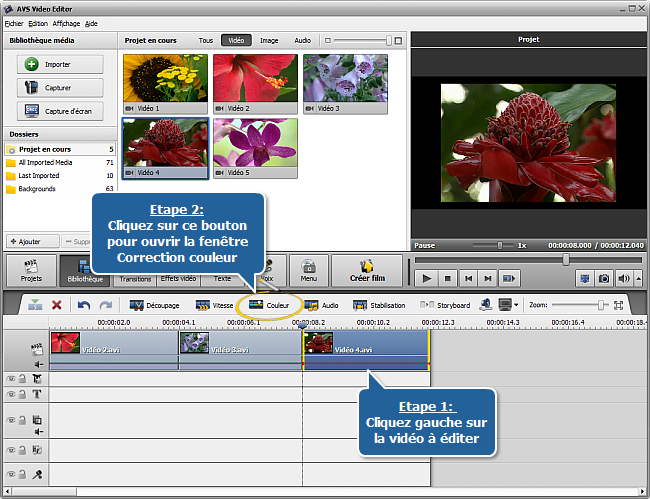Click the undo arrow in timeline toolbar
This screenshot has width=650, height=499.
(x=84, y=305)
